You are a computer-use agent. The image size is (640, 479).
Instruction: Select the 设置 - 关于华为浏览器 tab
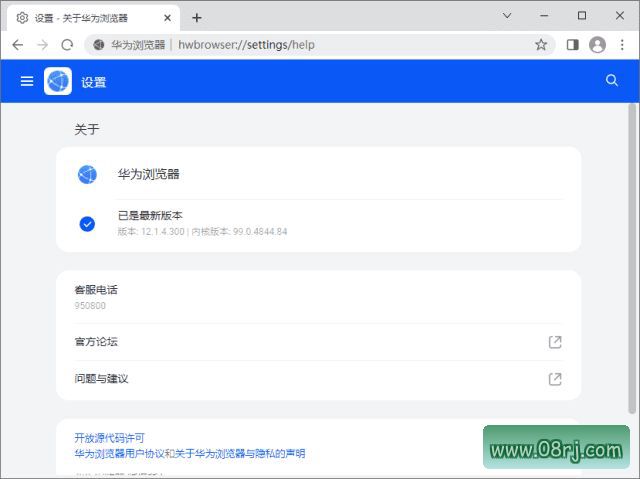pyautogui.click(x=93, y=18)
